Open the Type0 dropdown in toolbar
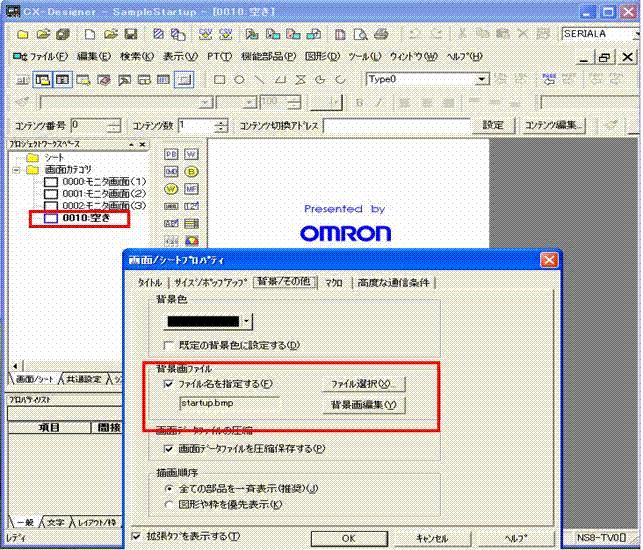This screenshot has width=643, height=550. (481, 79)
